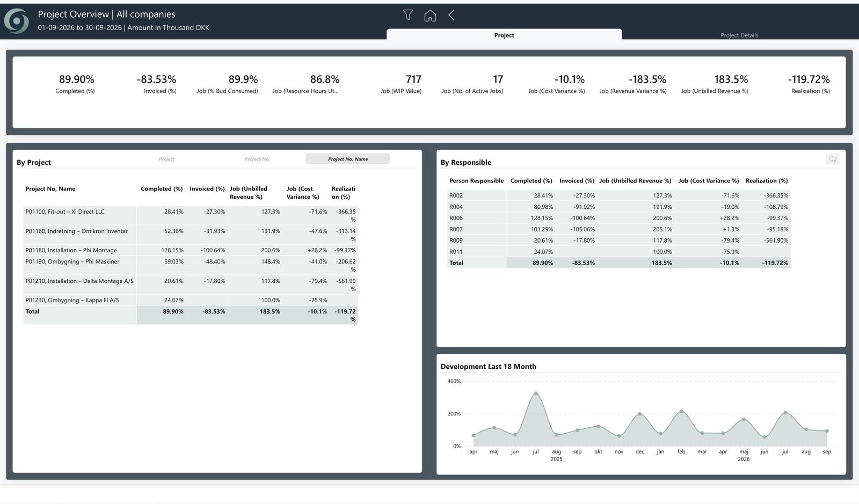The width and height of the screenshot is (859, 504).
Task: Select row P01100, Fit-out – Xi Direct LLC
Action: coord(191,215)
